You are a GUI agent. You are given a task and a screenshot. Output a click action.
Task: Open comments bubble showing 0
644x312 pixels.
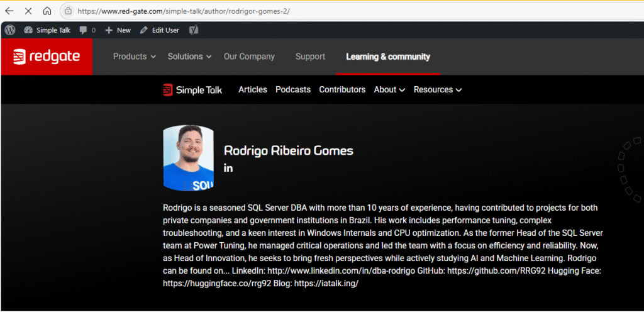[x=87, y=30]
